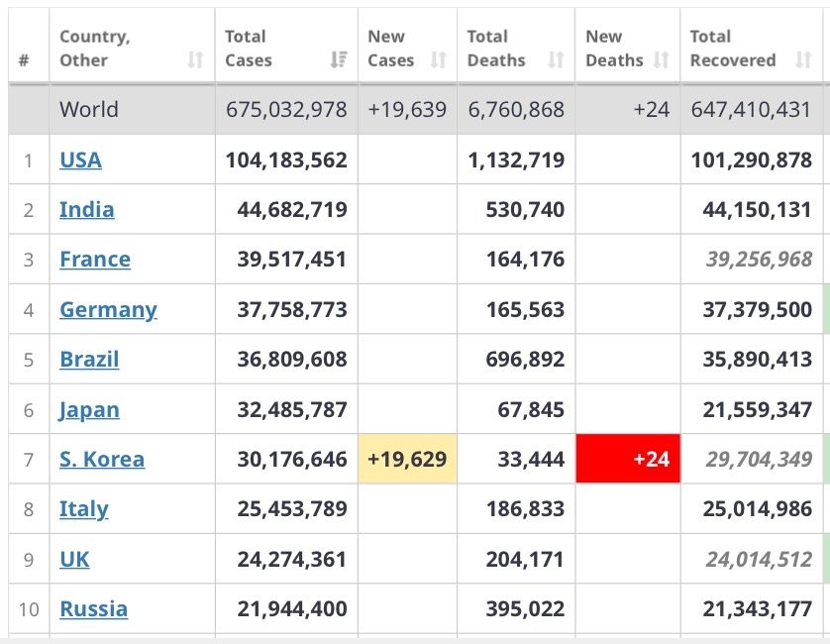The width and height of the screenshot is (830, 644).
Task: Select Russia total recovered 21,343,177
Action: (758, 609)
